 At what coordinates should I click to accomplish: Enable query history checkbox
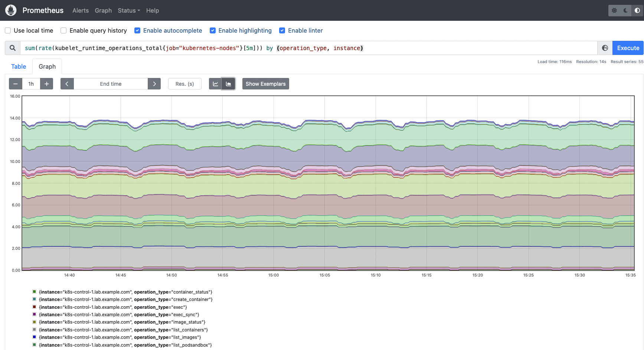pos(63,30)
